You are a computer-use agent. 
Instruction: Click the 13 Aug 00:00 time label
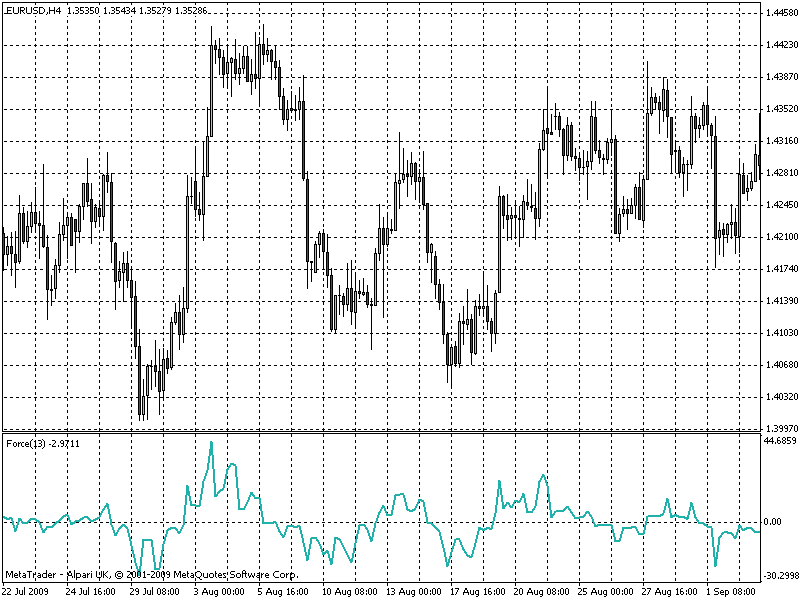click(414, 592)
